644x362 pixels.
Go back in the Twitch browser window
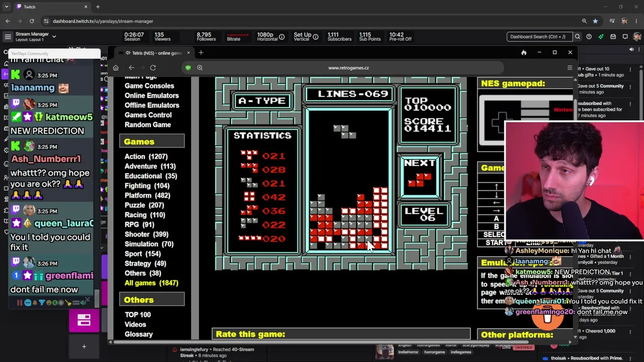8,21
